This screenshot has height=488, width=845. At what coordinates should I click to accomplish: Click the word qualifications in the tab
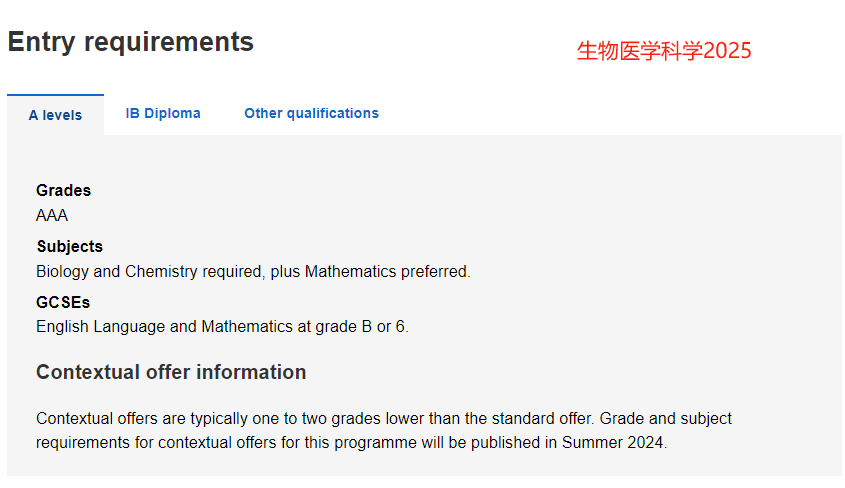pos(333,113)
